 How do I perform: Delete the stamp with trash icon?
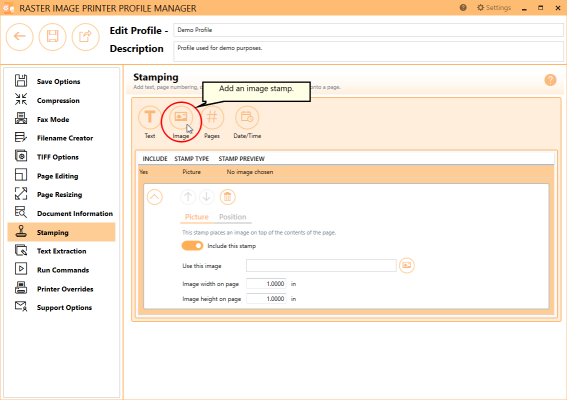pyautogui.click(x=227, y=197)
